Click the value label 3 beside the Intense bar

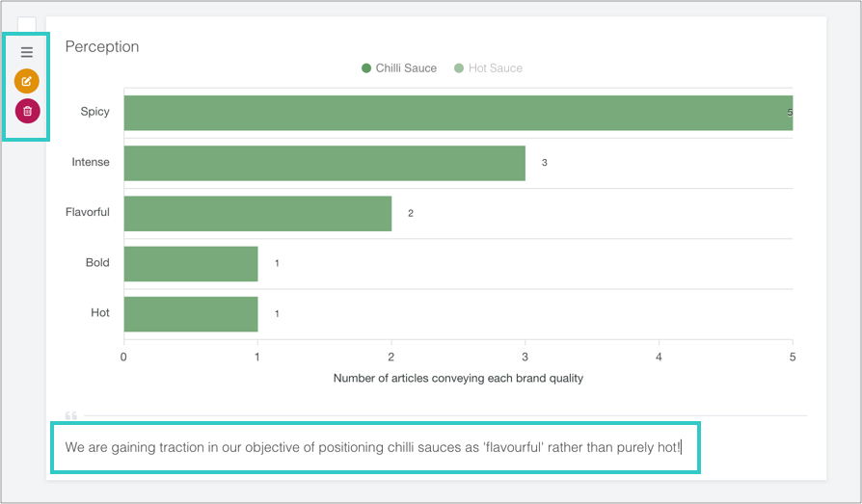[x=544, y=163]
